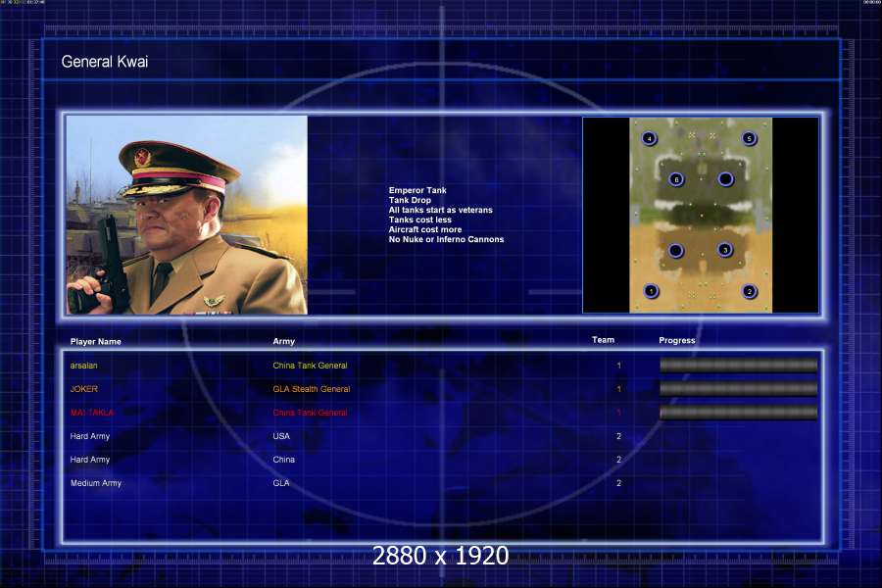This screenshot has height=588, width=882.
Task: Click team number in Medium Army row
Action: (x=618, y=483)
